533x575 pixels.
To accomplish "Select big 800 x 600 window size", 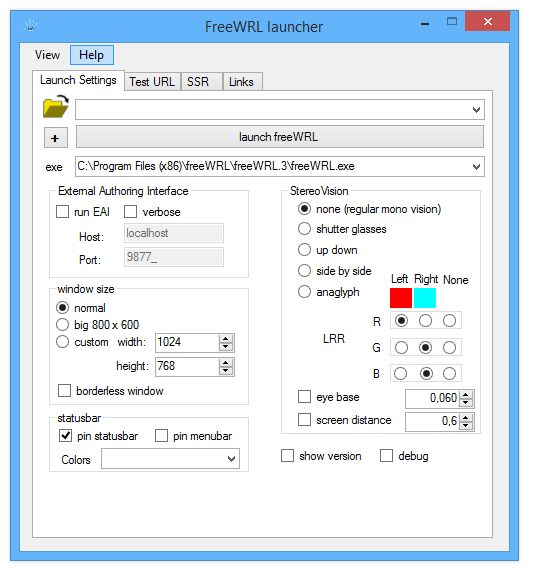I will (62, 325).
